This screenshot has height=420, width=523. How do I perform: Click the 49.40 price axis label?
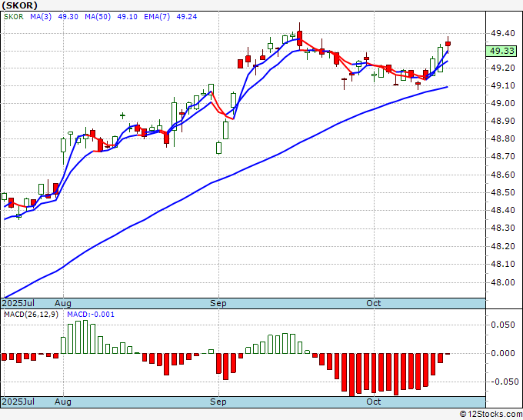point(503,33)
